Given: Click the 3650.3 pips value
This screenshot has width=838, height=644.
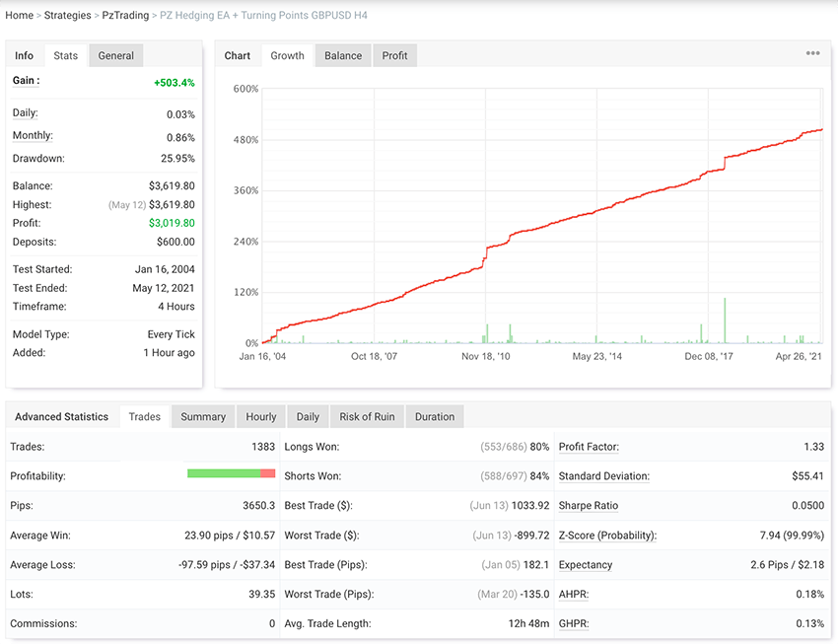Looking at the screenshot, I should [x=258, y=506].
